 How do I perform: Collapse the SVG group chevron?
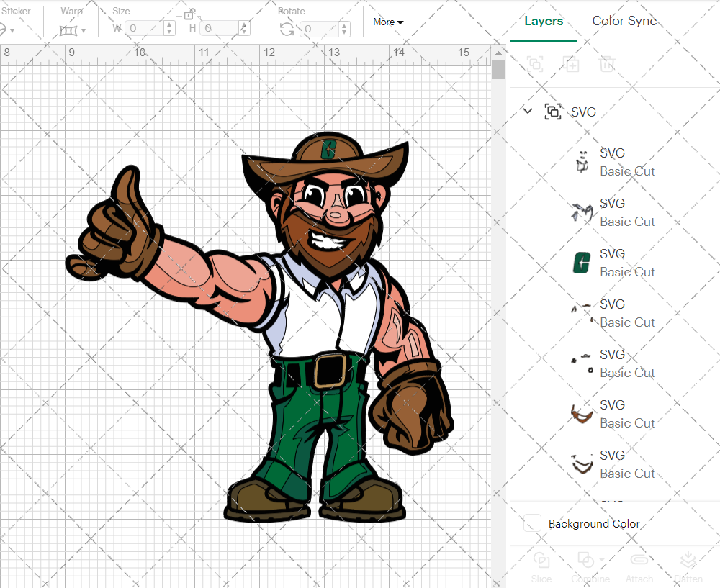click(528, 112)
